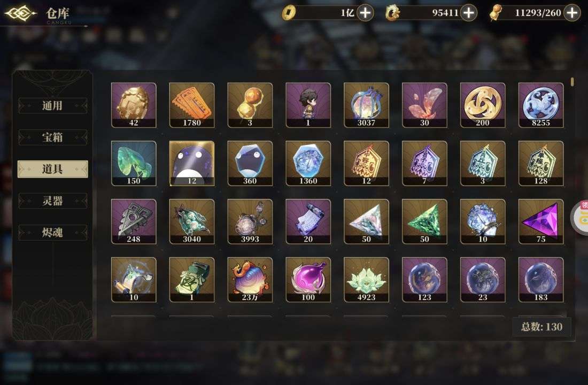Click plus button beside 95411 jade currency
The height and width of the screenshot is (385, 588).
coord(469,13)
